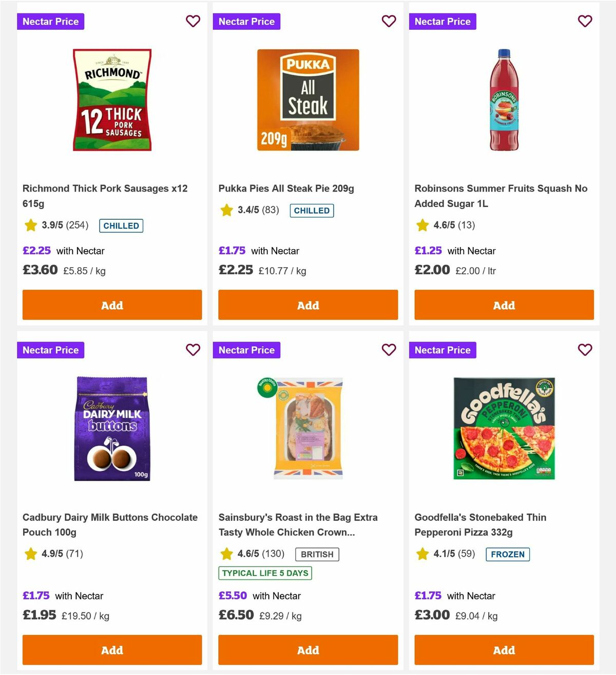616x675 pixels.
Task: Open the Pukka Pies All Steak Pie product page
Action: click(x=286, y=188)
